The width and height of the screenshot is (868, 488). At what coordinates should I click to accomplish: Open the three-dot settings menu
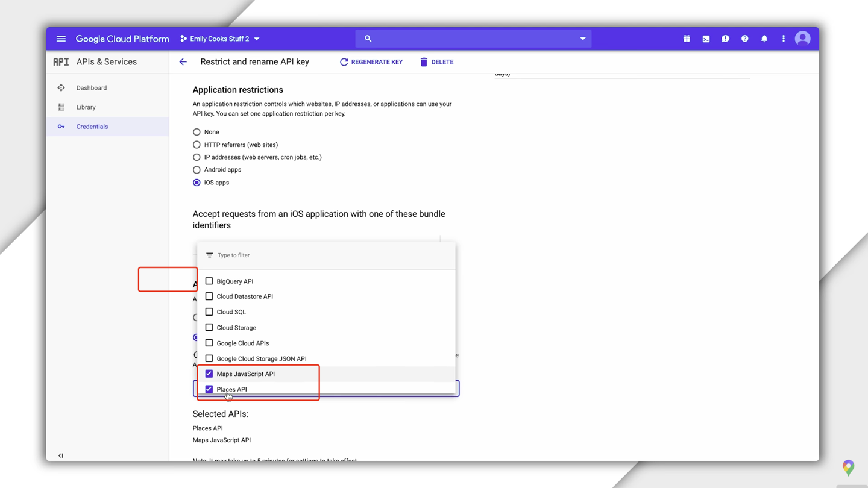pos(783,39)
